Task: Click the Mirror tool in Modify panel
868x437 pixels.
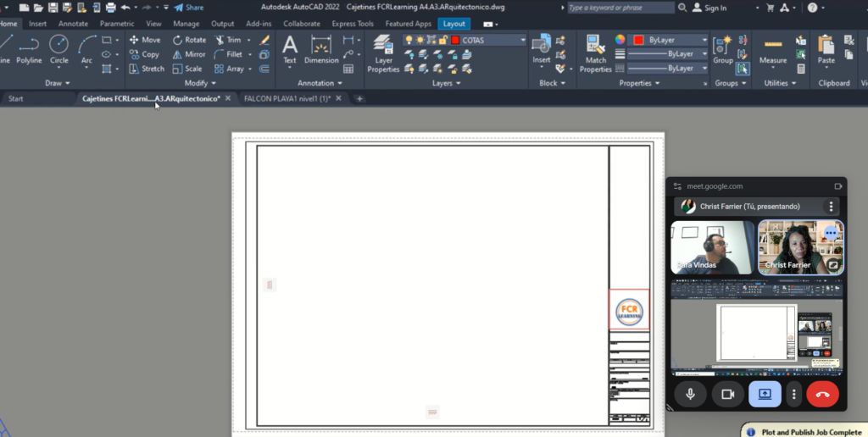Action: coord(188,54)
